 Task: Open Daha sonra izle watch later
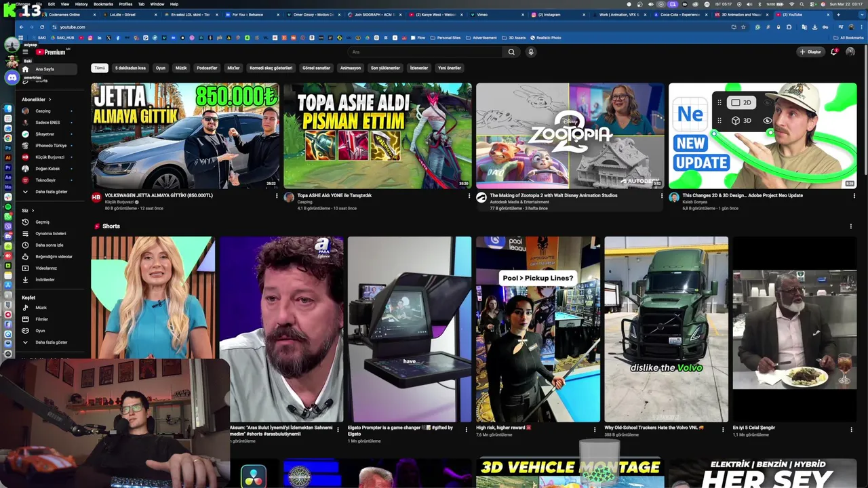pos(49,245)
